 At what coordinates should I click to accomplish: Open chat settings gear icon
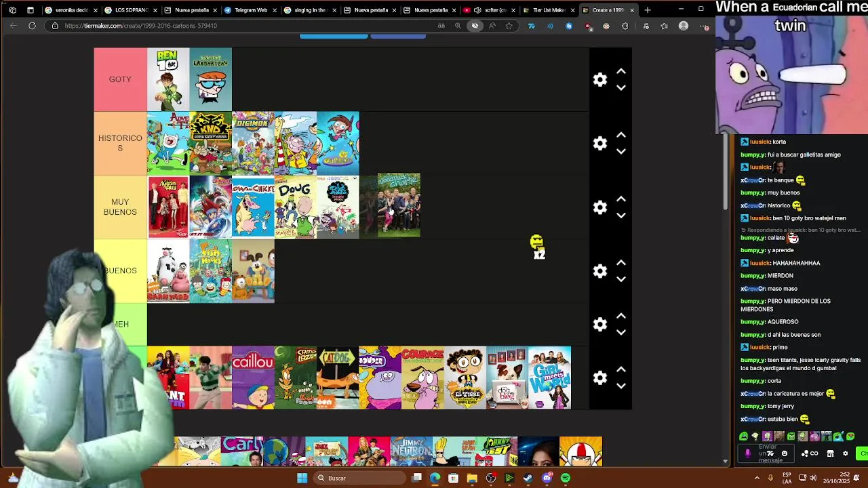(845, 453)
